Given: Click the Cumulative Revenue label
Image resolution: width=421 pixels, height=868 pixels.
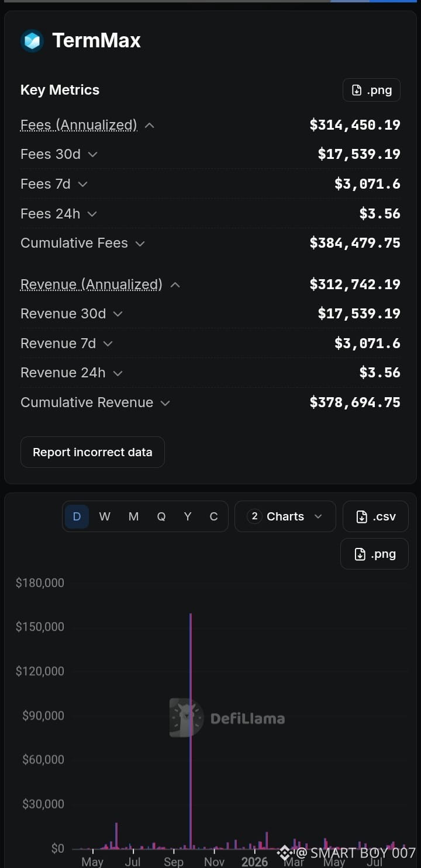Looking at the screenshot, I should coord(87,402).
